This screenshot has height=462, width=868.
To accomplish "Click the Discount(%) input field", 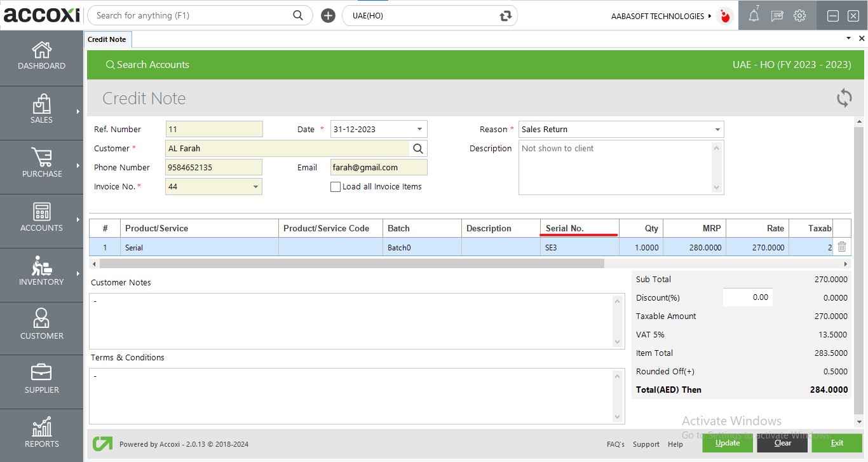I will point(747,297).
